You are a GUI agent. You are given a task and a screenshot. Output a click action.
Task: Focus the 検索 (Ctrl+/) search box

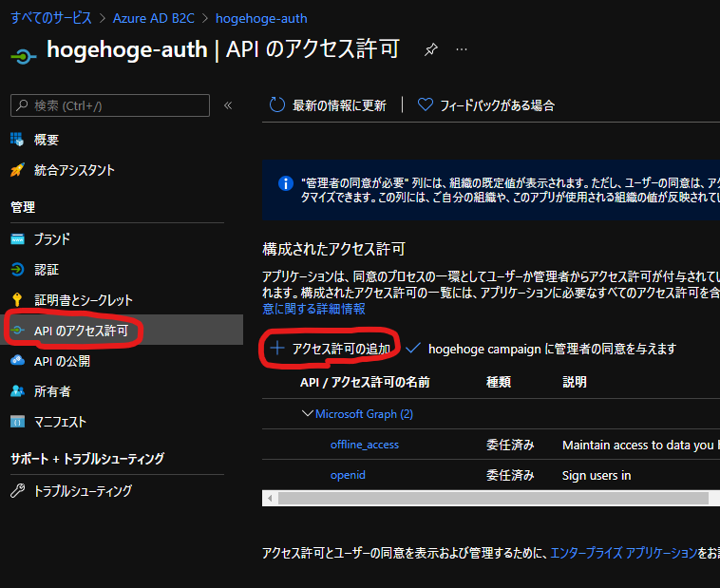(x=110, y=105)
